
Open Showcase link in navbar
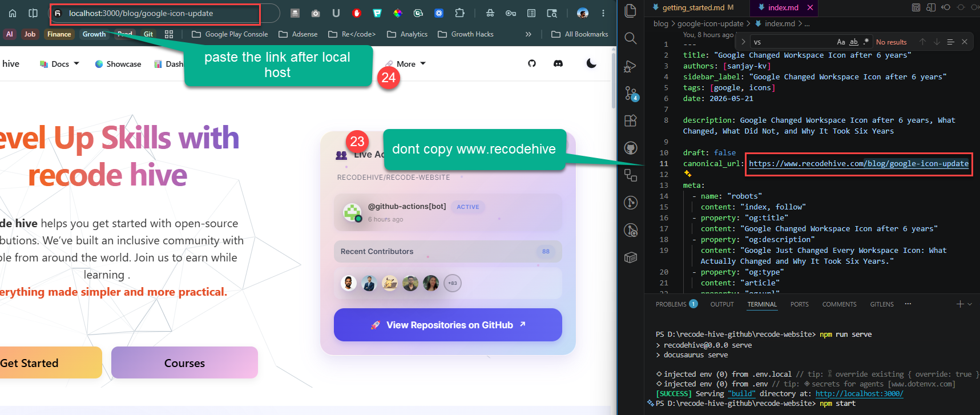(x=118, y=64)
